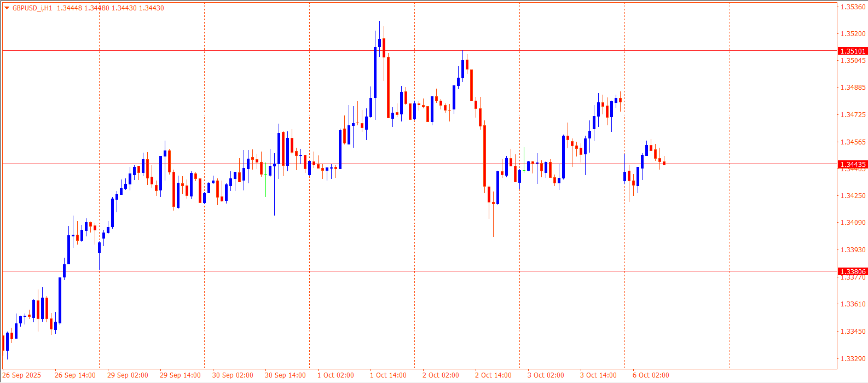The height and width of the screenshot is (383, 868).
Task: Click the long red candle on 2 Oct
Action: (484, 156)
